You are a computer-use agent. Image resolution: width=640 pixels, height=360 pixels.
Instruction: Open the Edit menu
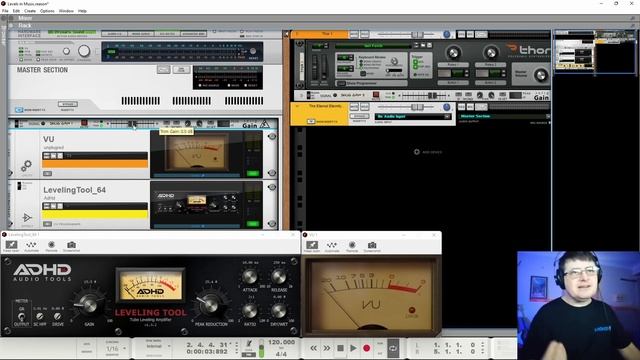[16, 11]
